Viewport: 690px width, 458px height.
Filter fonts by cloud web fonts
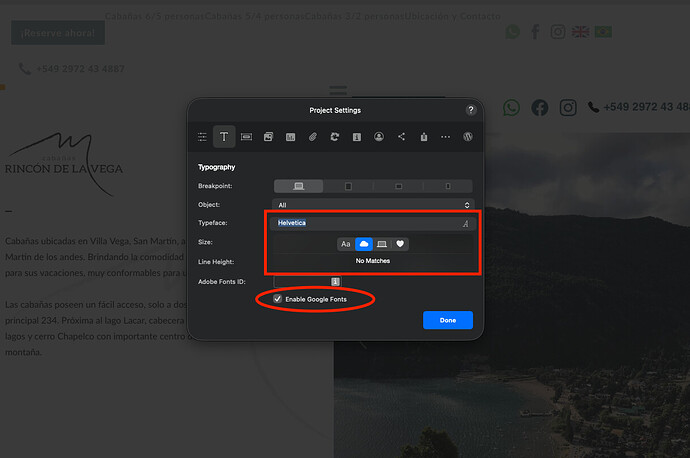(364, 244)
